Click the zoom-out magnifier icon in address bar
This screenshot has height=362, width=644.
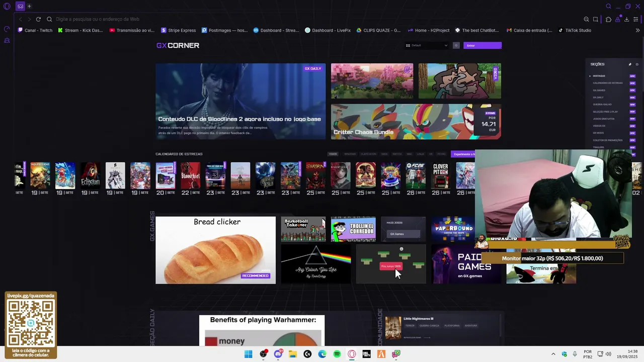(586, 19)
